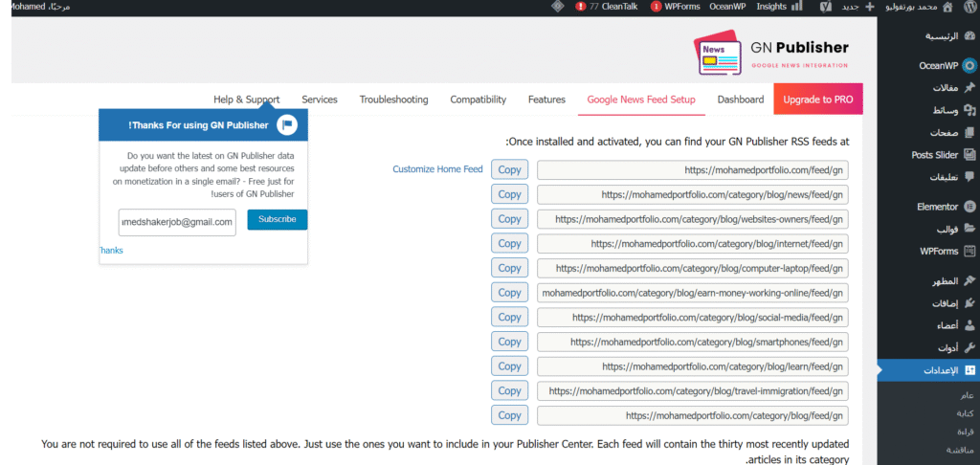The height and width of the screenshot is (465, 980).
Task: Open the site home icon in admin bar
Action: pos(947,7)
